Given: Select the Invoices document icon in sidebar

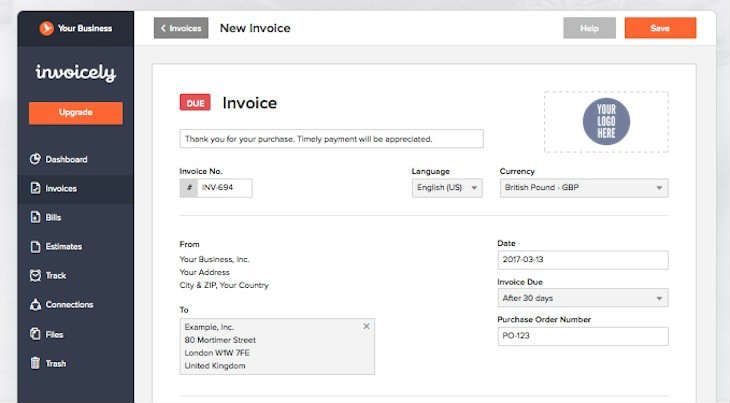Looking at the screenshot, I should tap(35, 188).
